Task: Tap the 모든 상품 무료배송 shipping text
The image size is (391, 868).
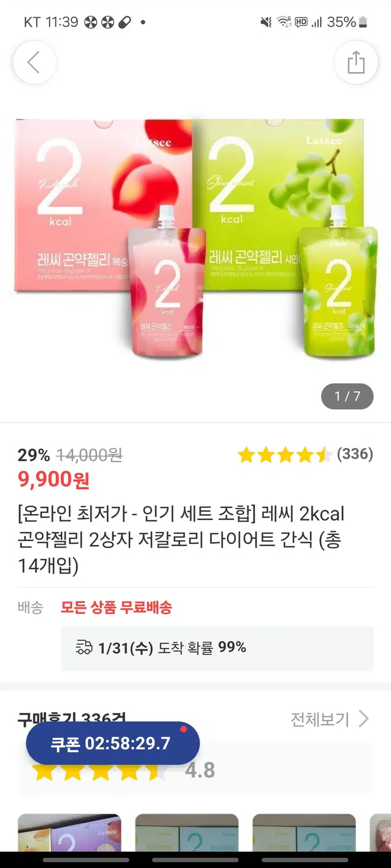Action: [117, 607]
